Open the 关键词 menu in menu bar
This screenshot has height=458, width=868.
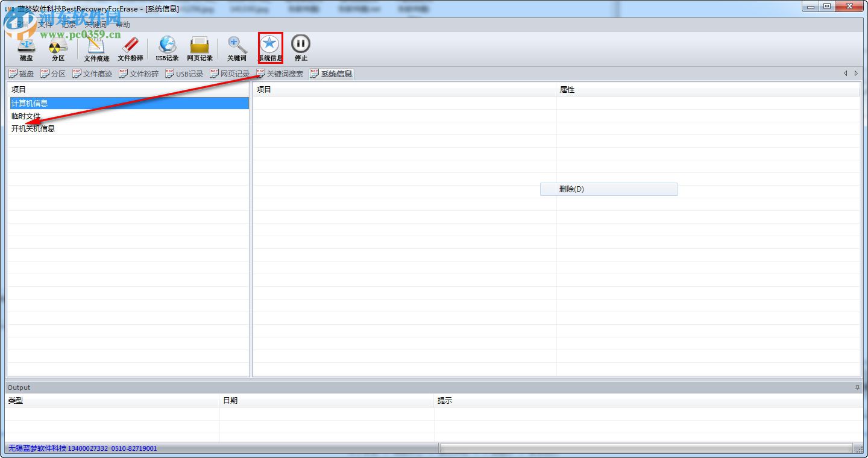click(x=96, y=25)
